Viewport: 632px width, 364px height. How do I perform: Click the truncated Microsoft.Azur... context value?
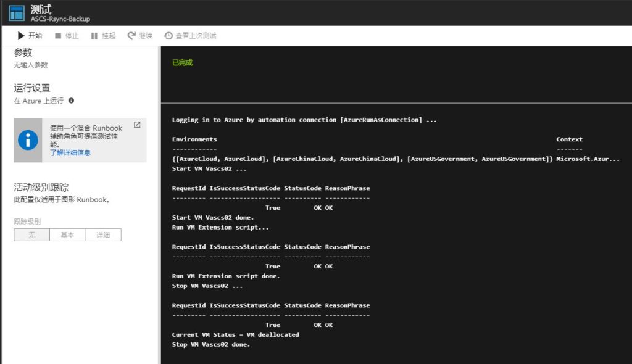tap(588, 159)
